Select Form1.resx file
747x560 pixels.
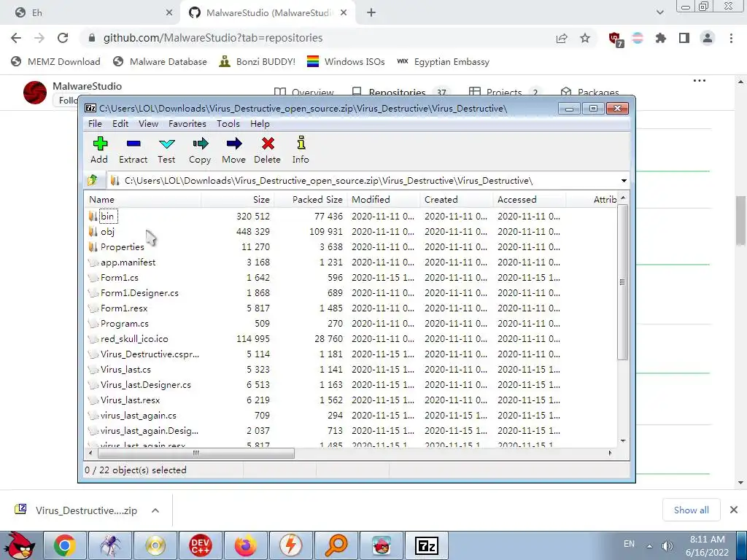[124, 308]
